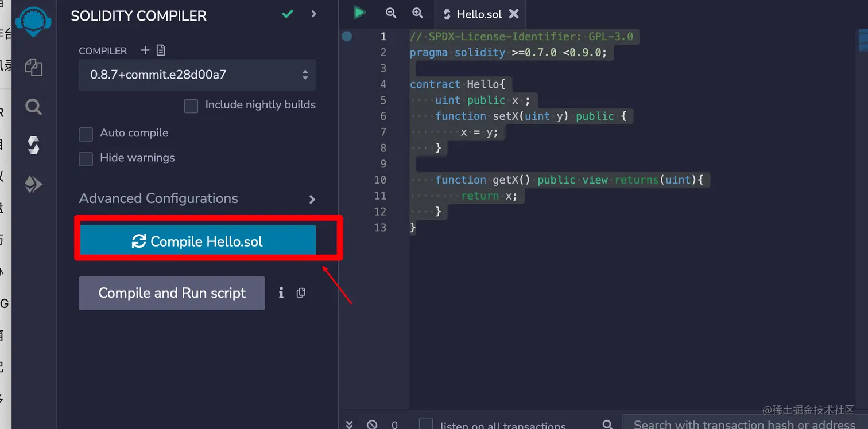The image size is (868, 429).
Task: Open the File Explorer sidebar icon
Action: [x=33, y=68]
